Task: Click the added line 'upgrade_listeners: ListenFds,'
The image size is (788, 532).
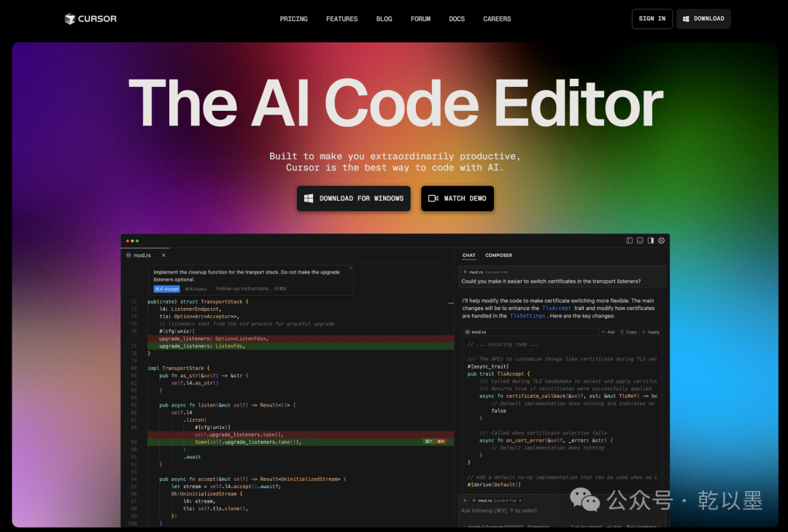Action: tap(202, 346)
